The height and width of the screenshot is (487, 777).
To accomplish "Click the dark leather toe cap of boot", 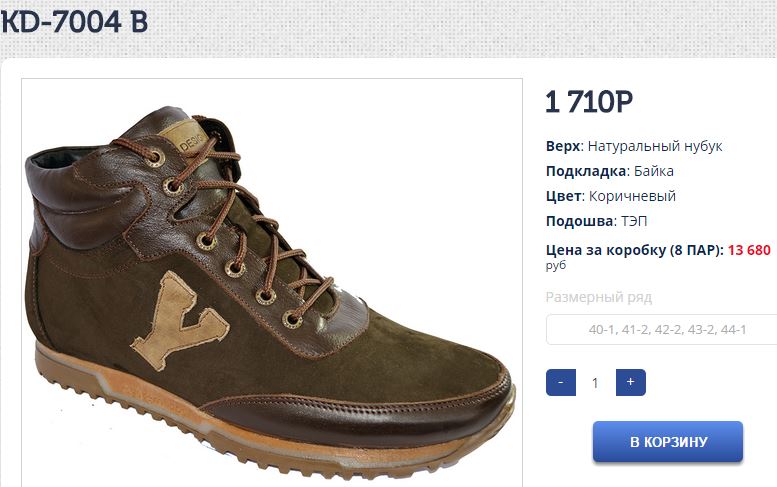I will [x=377, y=415].
